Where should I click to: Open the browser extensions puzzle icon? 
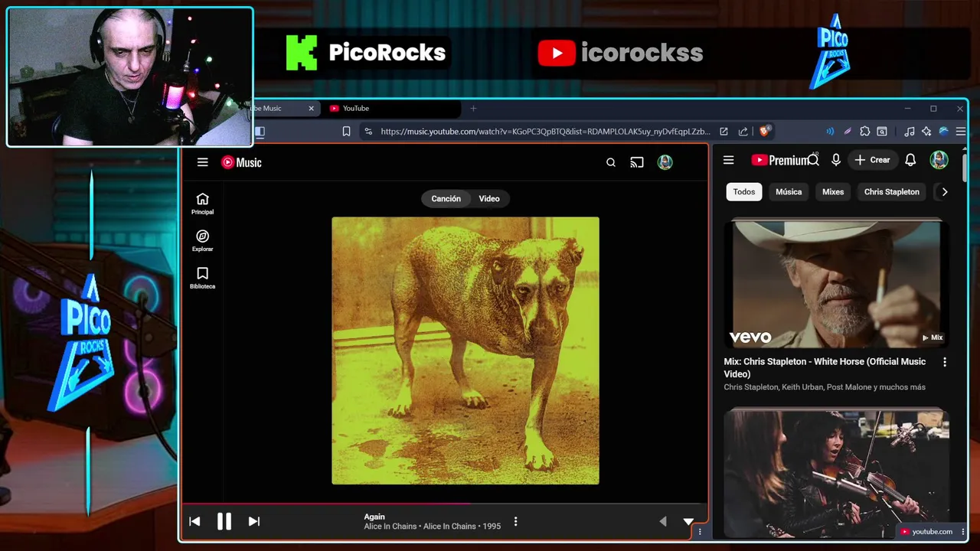865,132
